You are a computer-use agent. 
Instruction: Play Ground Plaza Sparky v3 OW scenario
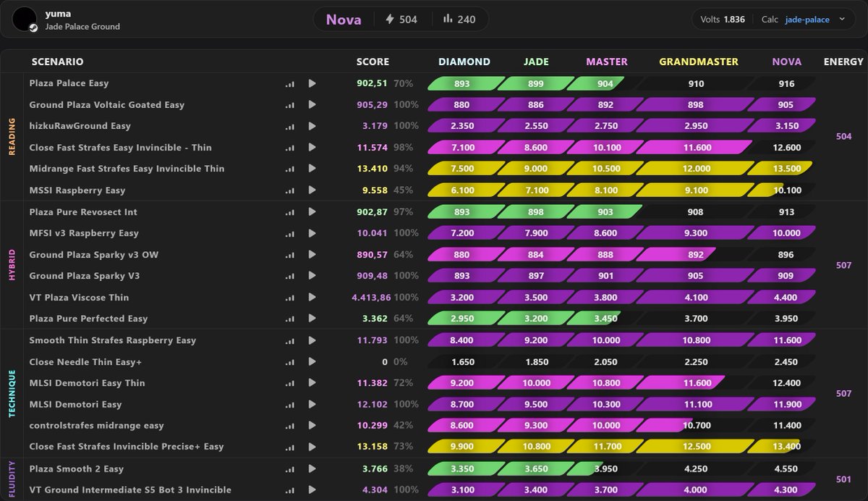click(312, 255)
